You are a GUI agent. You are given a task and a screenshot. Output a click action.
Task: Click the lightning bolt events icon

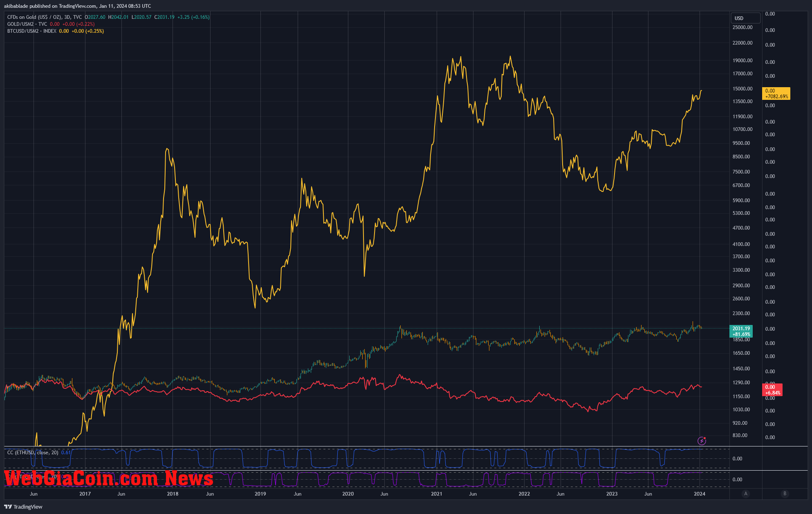[x=702, y=441]
